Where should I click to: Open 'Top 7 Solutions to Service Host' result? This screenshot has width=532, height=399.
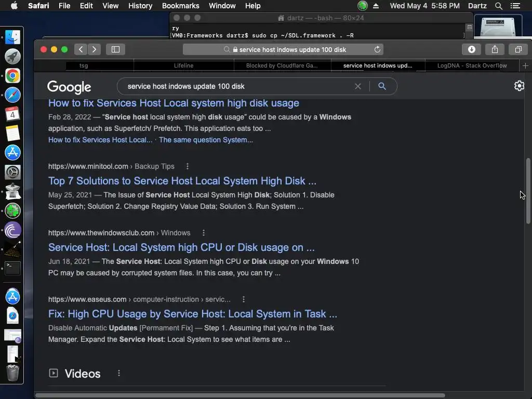[x=182, y=181]
